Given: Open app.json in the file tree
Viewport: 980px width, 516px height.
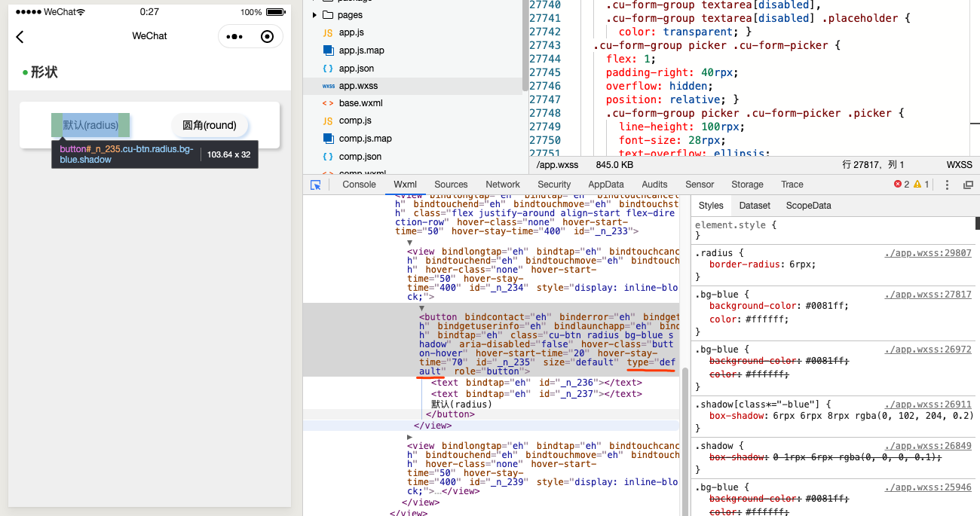Looking at the screenshot, I should pos(356,69).
